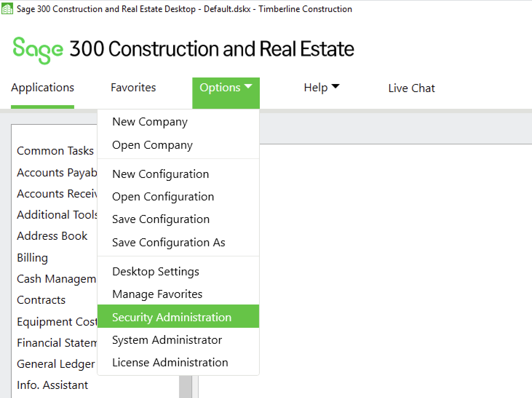Launch Security Administration

pyautogui.click(x=178, y=317)
